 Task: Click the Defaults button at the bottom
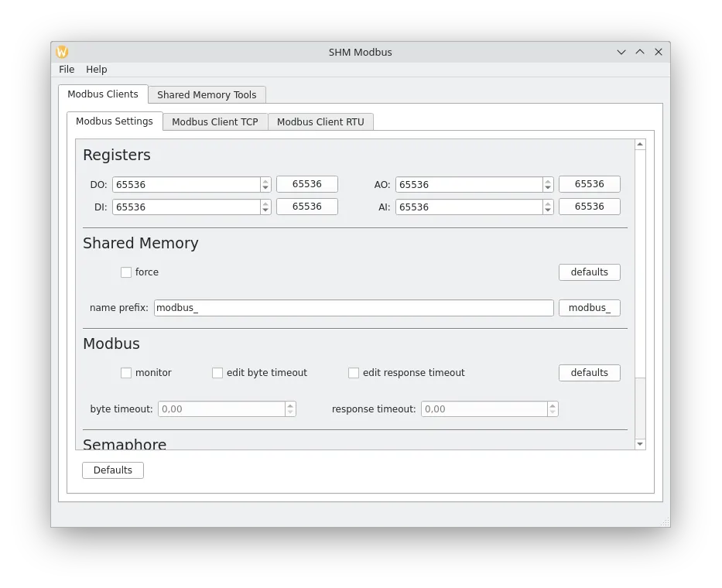[112, 470]
